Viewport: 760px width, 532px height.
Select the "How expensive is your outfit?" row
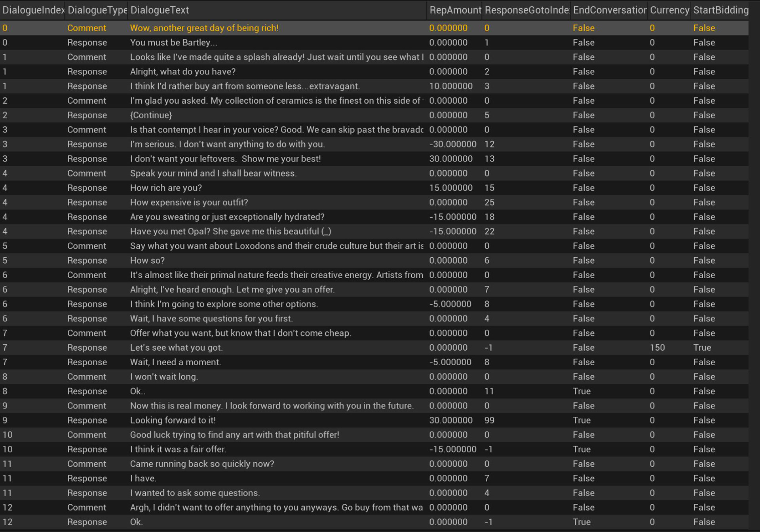(189, 202)
